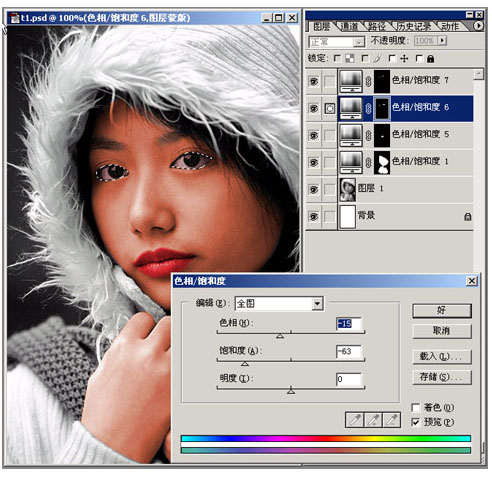The width and height of the screenshot is (492, 481).
Task: Select the first eyedropper tool in the Hue/Saturation dialog
Action: click(x=355, y=420)
